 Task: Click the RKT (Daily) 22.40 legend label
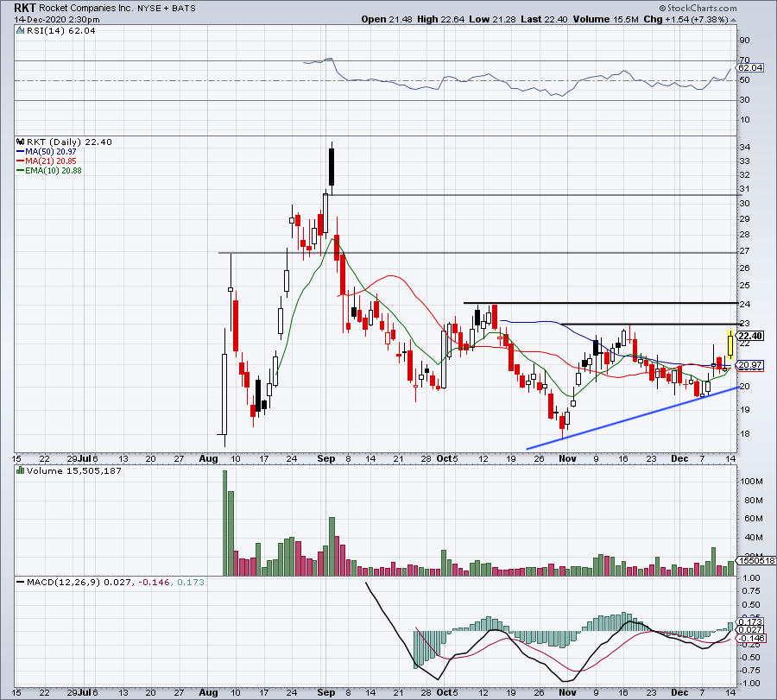tap(69, 142)
